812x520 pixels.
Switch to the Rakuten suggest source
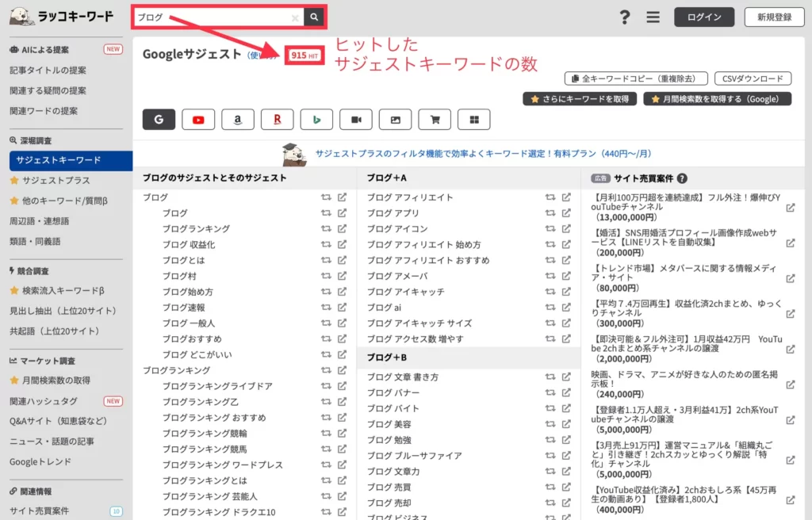277,120
